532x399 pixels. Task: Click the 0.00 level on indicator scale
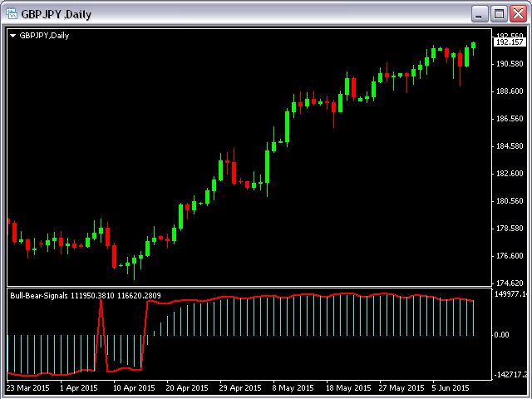coord(501,335)
